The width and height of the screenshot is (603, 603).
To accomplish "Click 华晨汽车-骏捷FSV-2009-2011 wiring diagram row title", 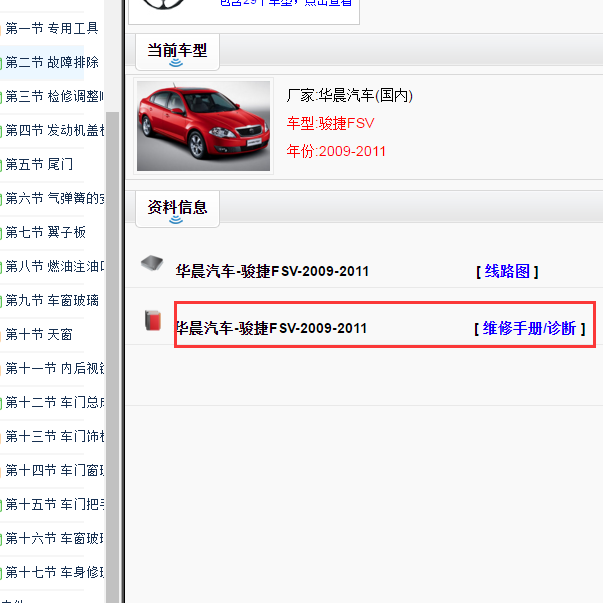I will (272, 272).
